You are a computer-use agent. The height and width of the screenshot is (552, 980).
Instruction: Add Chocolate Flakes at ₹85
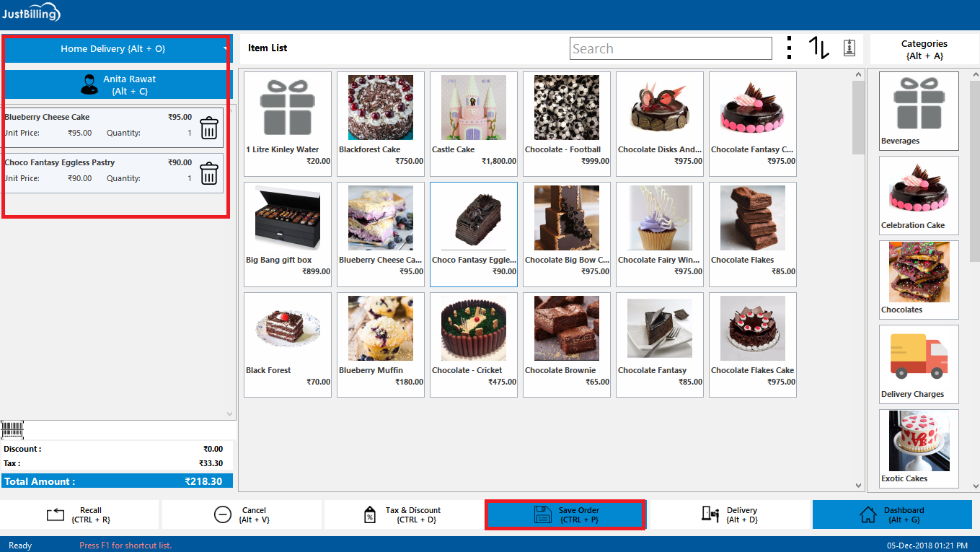pyautogui.click(x=753, y=234)
